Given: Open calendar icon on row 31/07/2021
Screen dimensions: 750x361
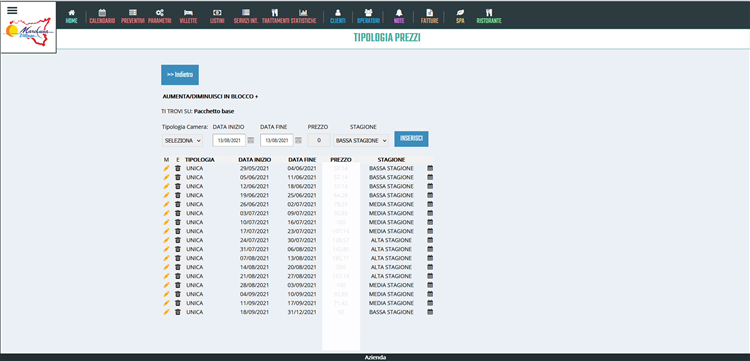Looking at the screenshot, I should pos(430,249).
